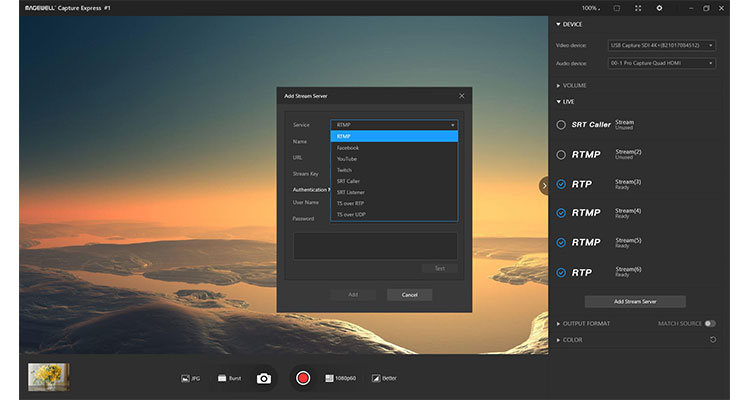Click the Add Stream Server button
750x400 pixels.
coord(635,302)
